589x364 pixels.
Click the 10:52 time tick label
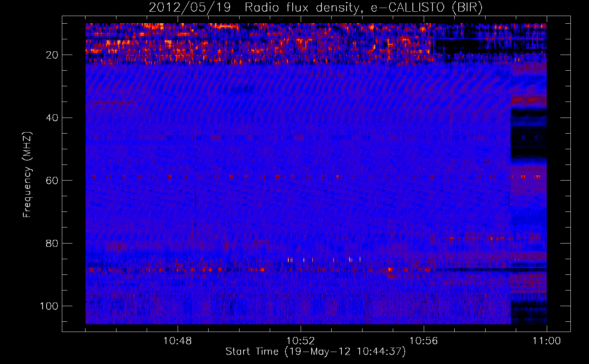pos(301,341)
